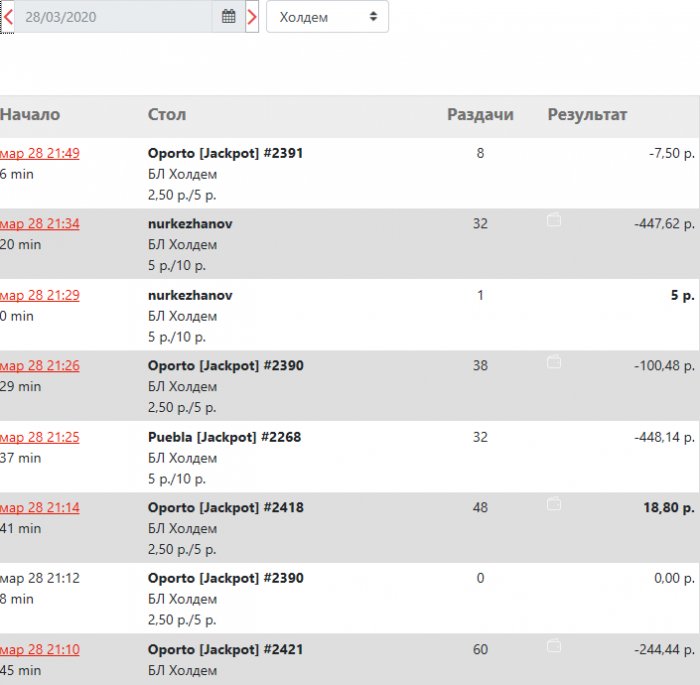Select table name Oporto [Jackpot] #2418

(225, 508)
